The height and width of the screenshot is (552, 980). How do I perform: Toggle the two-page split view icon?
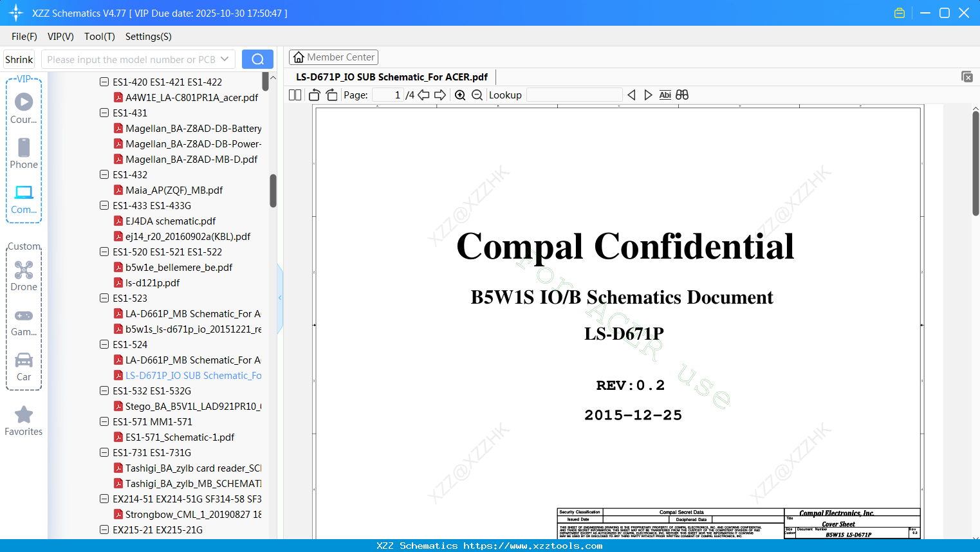click(295, 95)
